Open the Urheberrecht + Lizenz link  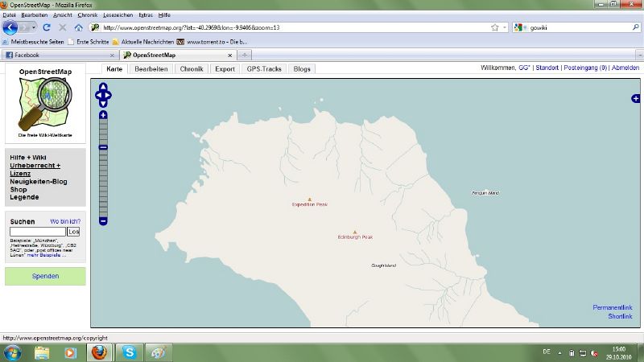(35, 170)
